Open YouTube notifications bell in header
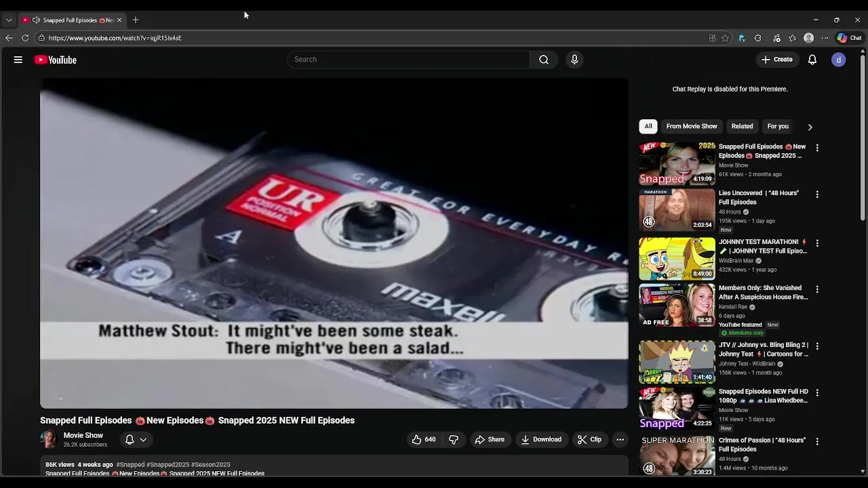The image size is (868, 488). pyautogui.click(x=812, y=60)
